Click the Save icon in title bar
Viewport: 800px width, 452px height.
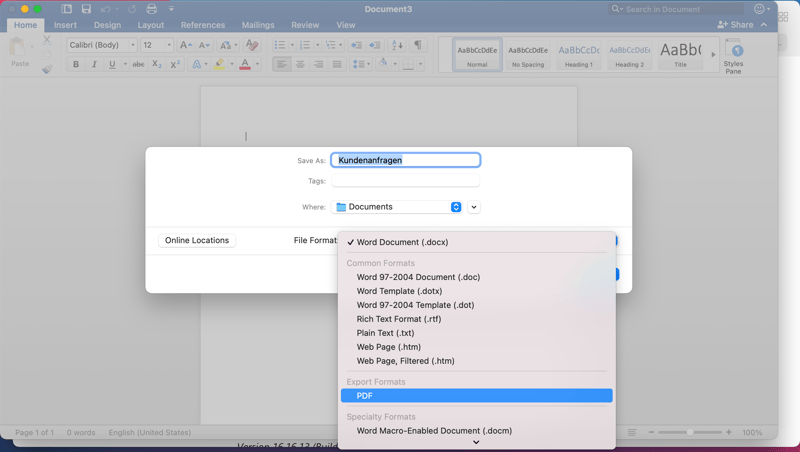pos(86,9)
